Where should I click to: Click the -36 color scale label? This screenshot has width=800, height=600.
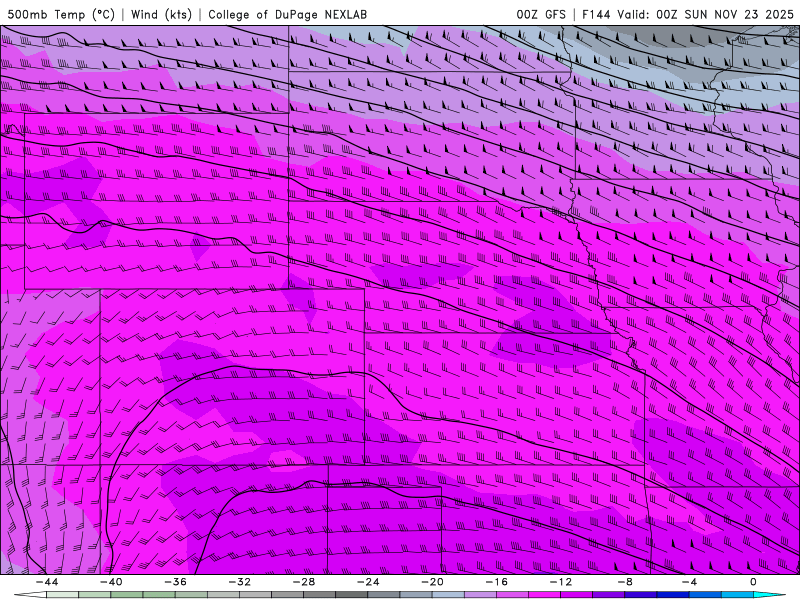[x=176, y=582]
